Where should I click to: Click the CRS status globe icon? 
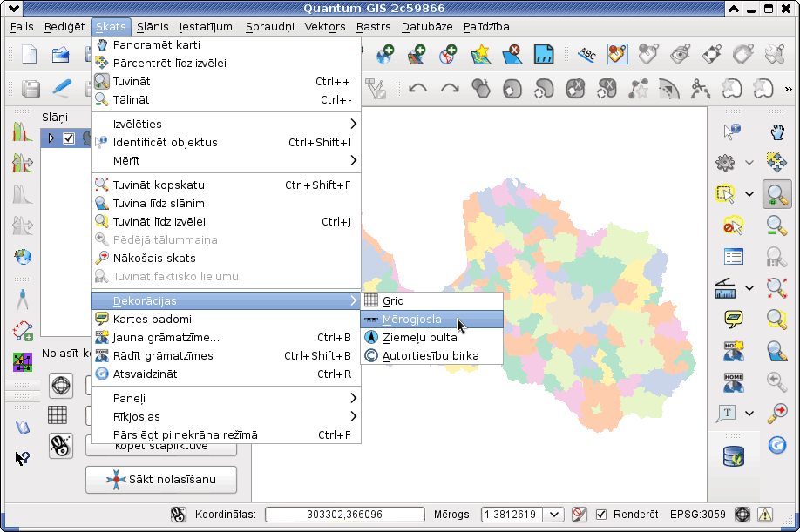pos(742,515)
